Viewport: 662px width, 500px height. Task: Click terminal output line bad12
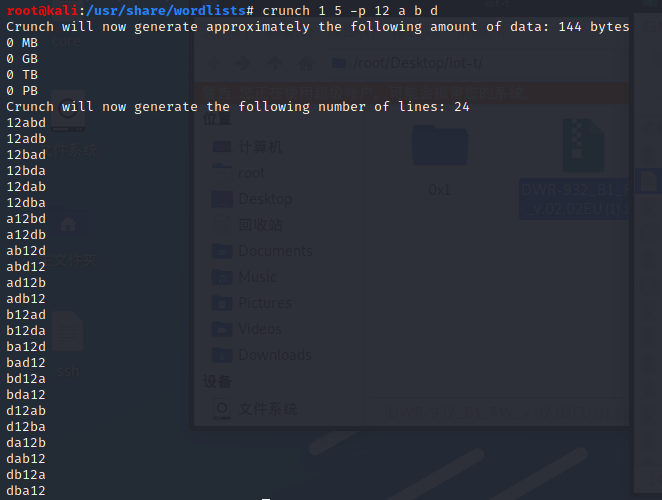tap(26, 363)
